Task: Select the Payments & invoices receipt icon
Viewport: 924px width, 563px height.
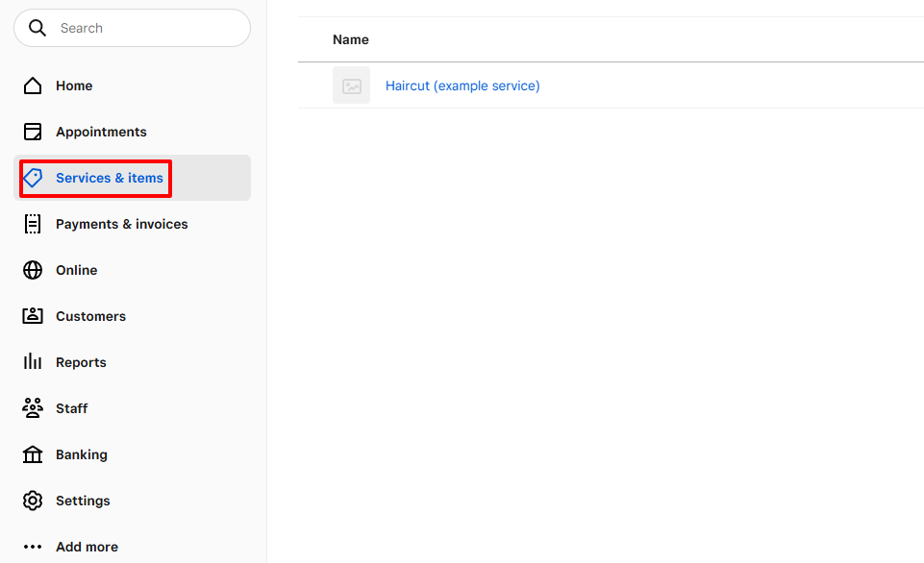Action: coord(33,224)
